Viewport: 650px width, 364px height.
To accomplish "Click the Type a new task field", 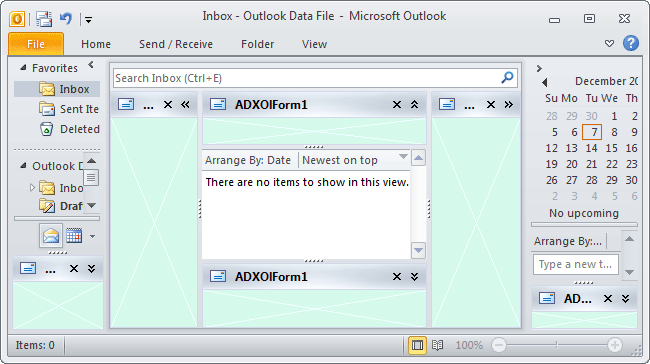I will 575,264.
